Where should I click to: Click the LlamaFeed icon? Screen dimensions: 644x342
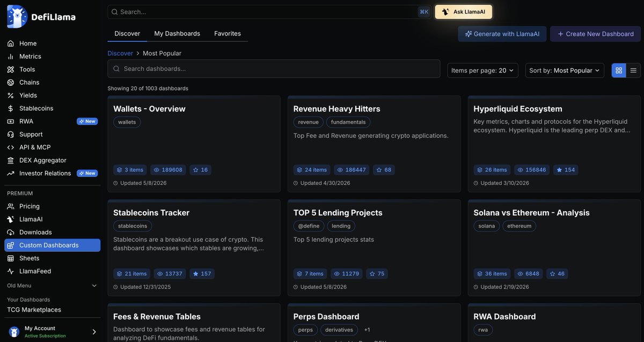11,271
